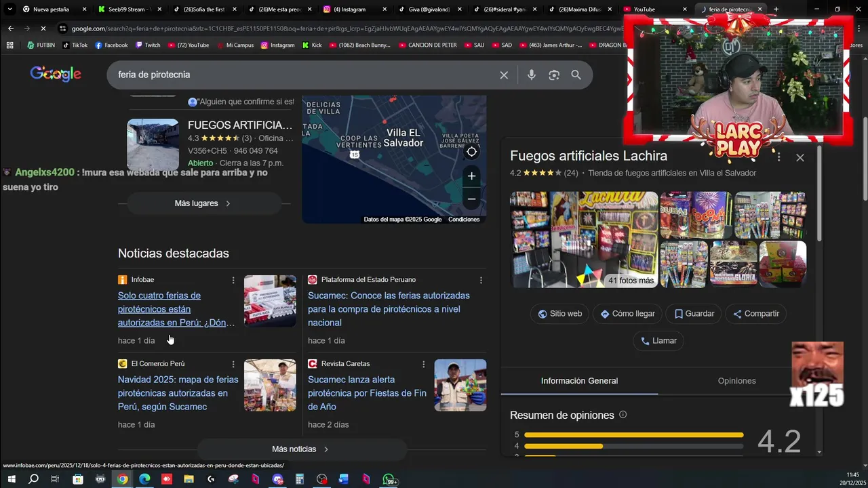This screenshot has width=868, height=488.
Task: Open Mi Campus bookmark
Action: (235, 45)
